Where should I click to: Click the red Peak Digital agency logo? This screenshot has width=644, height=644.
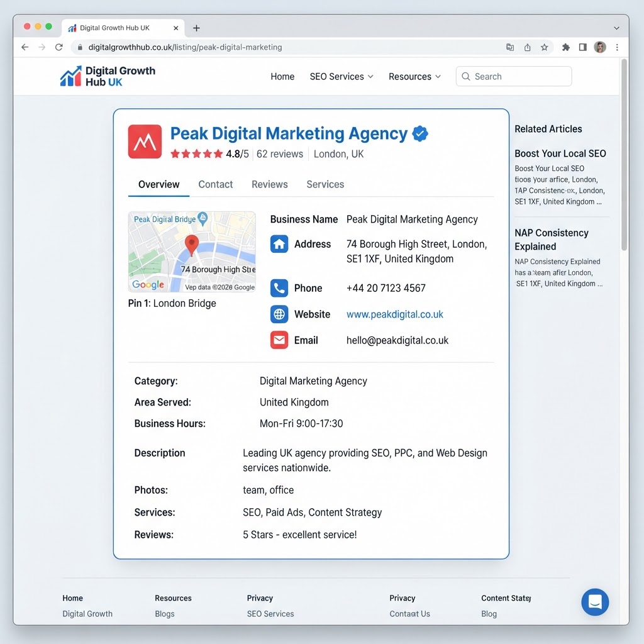point(145,142)
